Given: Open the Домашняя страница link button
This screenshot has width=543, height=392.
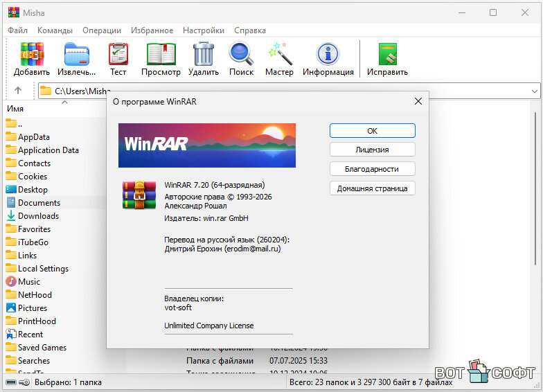Looking at the screenshot, I should (x=372, y=188).
